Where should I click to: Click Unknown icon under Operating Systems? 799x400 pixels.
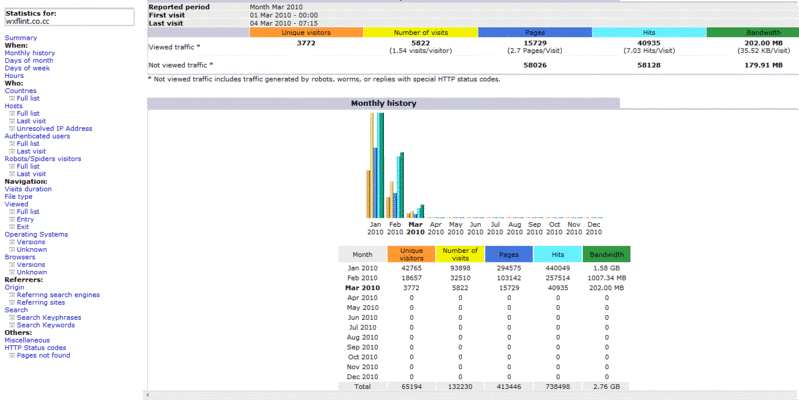12,250
